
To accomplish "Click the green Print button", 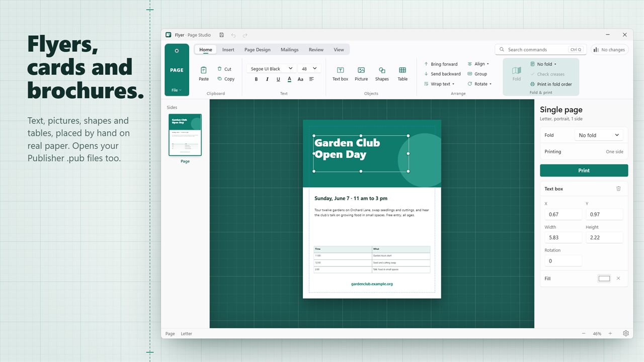I will coord(584,170).
